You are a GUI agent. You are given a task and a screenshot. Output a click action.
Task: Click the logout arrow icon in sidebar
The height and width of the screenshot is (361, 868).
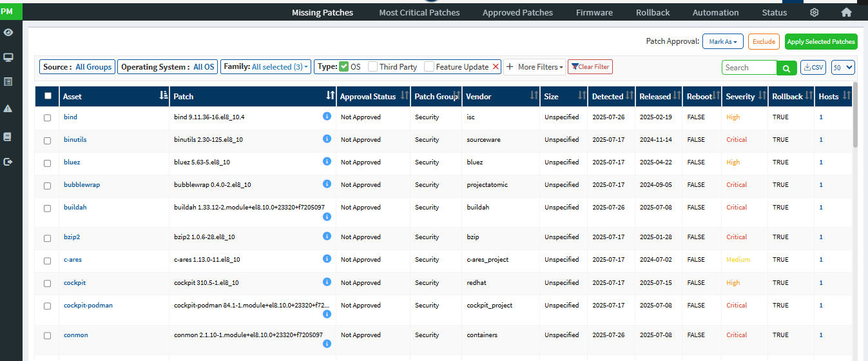point(8,162)
